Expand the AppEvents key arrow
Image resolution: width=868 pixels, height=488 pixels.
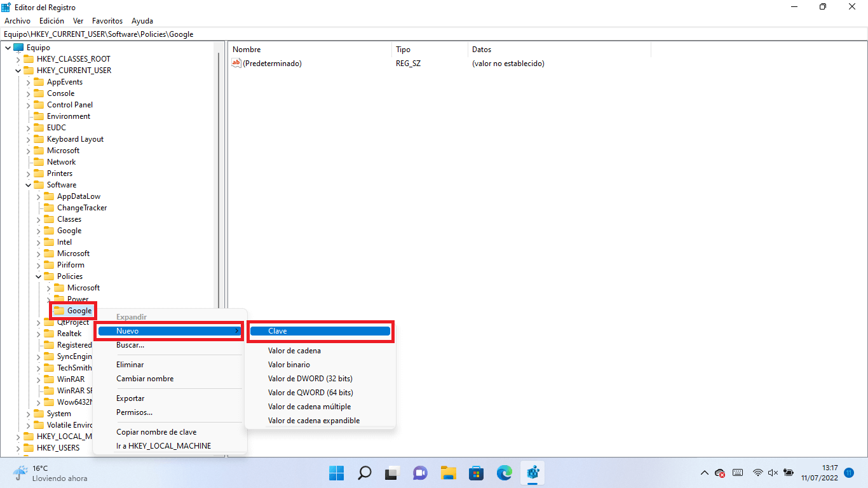[28, 82]
